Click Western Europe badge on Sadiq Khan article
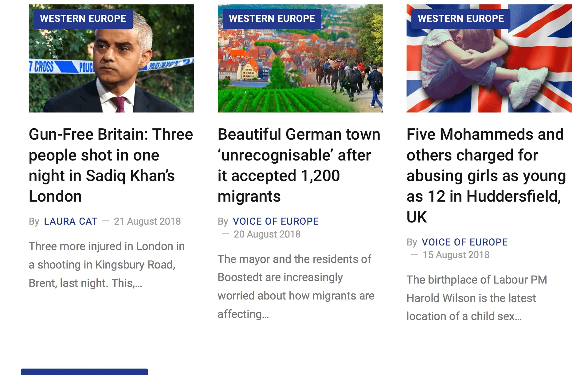 click(83, 19)
